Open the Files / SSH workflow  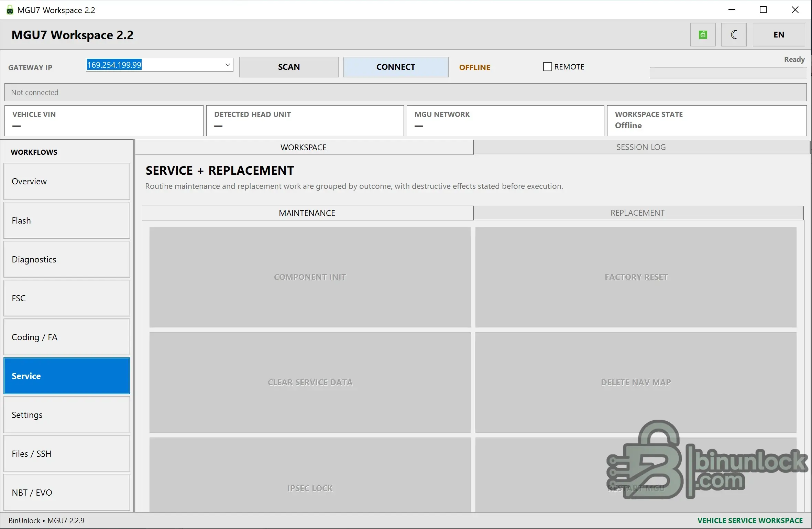point(67,454)
